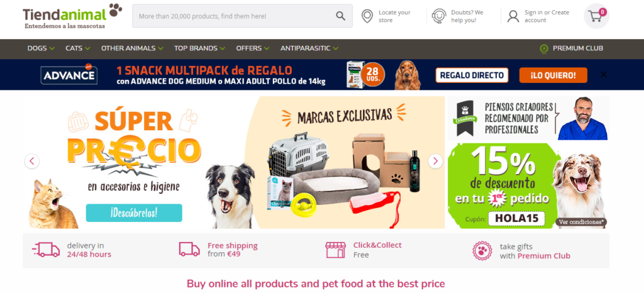Open the 15% discount HOLA15 banner
The height and width of the screenshot is (293, 644).
[528, 185]
